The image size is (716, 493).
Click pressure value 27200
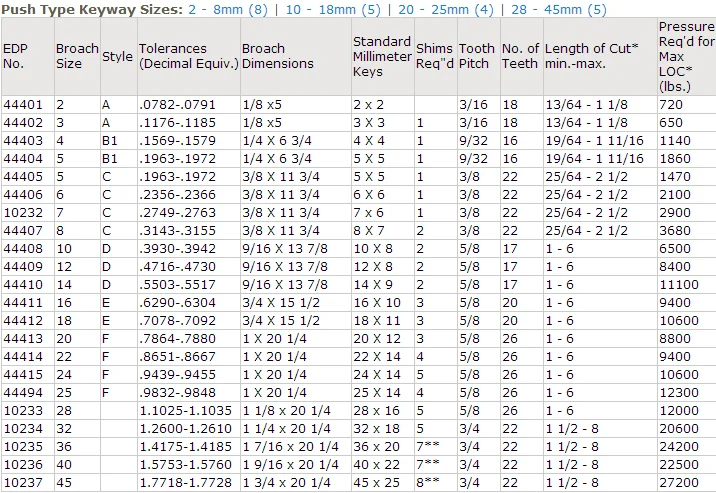pyautogui.click(x=679, y=482)
